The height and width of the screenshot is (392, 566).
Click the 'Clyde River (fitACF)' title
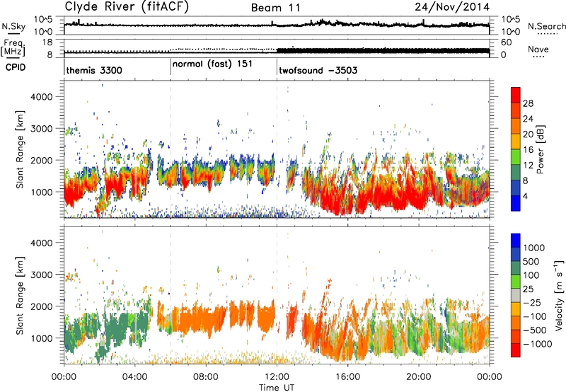(127, 6)
